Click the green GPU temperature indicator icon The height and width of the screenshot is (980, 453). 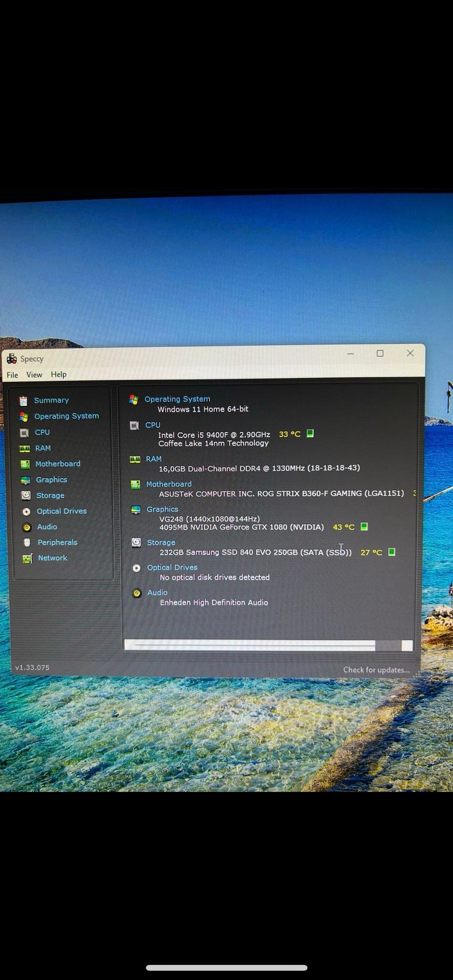tap(364, 526)
